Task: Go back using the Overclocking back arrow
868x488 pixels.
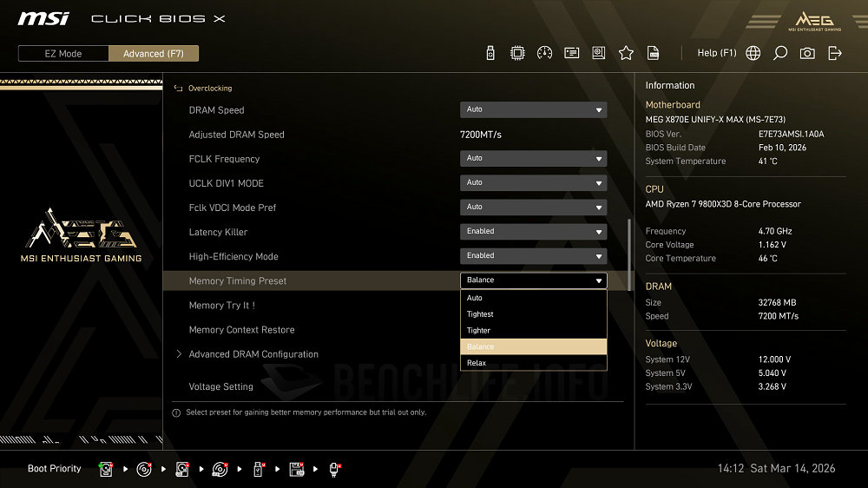Action: pos(178,88)
